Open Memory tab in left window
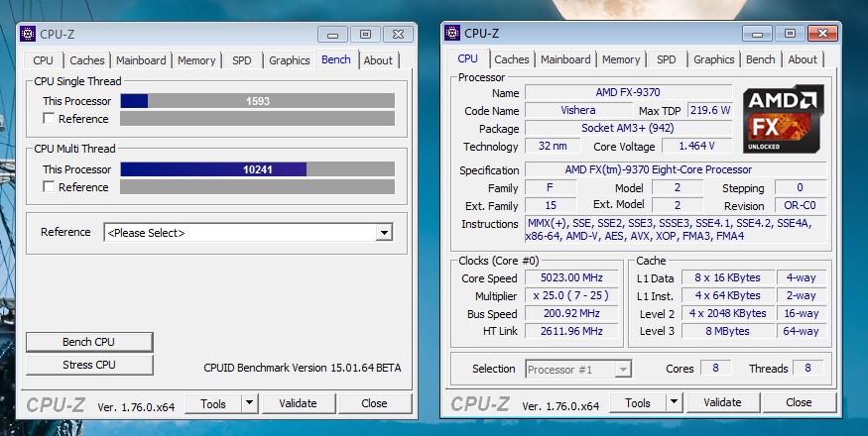The image size is (868, 436). [196, 60]
